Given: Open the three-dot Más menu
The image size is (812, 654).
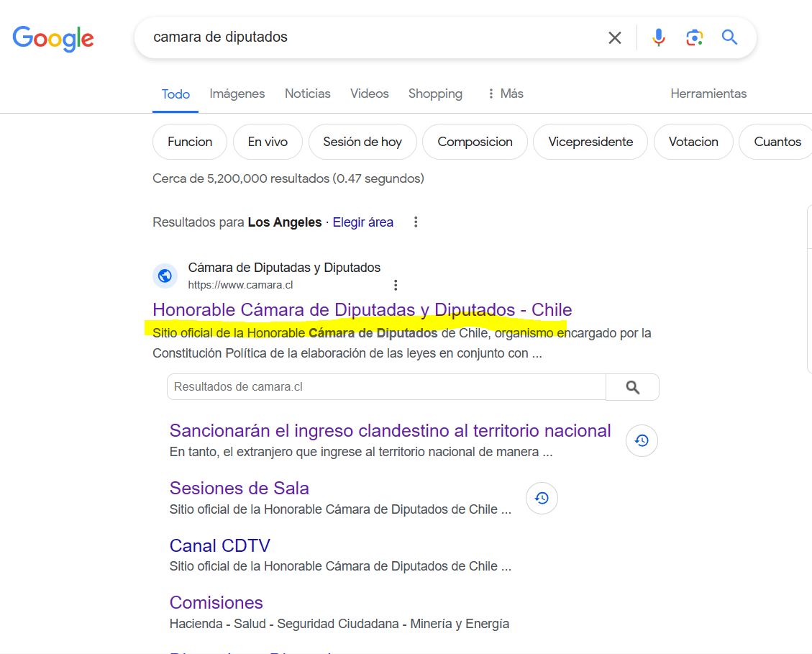Looking at the screenshot, I should tap(506, 94).
